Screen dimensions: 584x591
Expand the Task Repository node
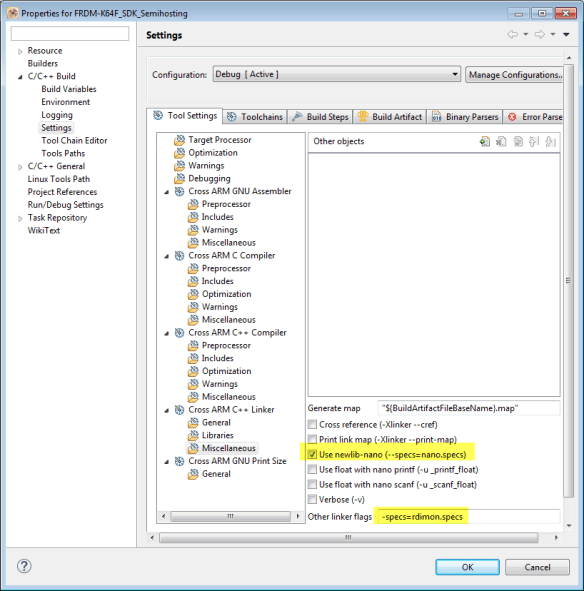(20, 218)
